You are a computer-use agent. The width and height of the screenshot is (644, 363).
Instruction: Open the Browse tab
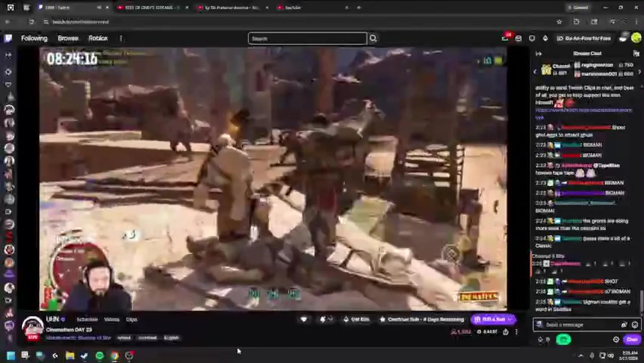68,38
